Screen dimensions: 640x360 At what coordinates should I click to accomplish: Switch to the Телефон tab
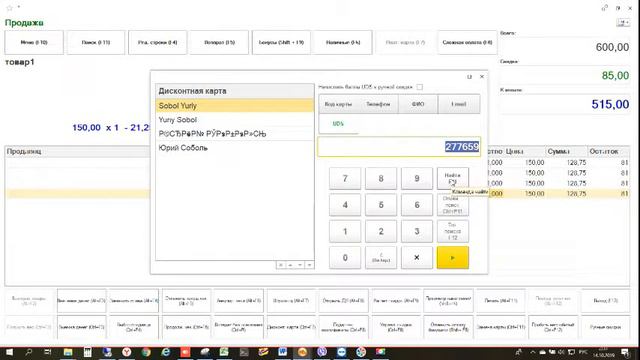pyautogui.click(x=378, y=104)
